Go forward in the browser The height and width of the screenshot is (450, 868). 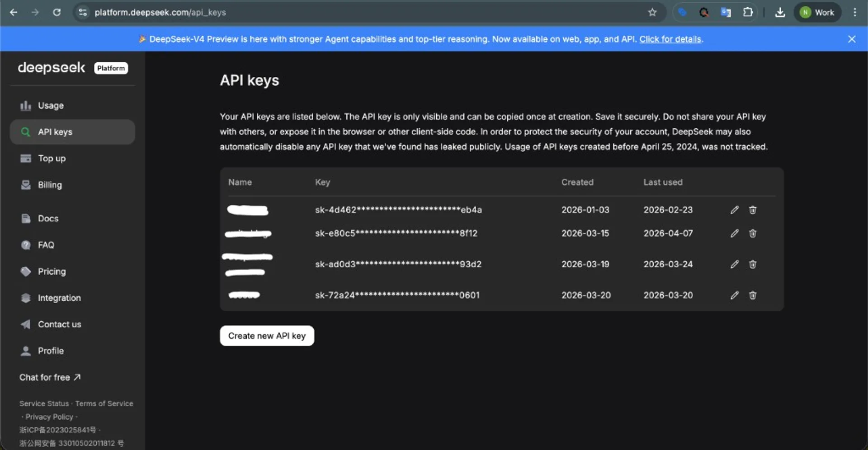[x=35, y=12]
